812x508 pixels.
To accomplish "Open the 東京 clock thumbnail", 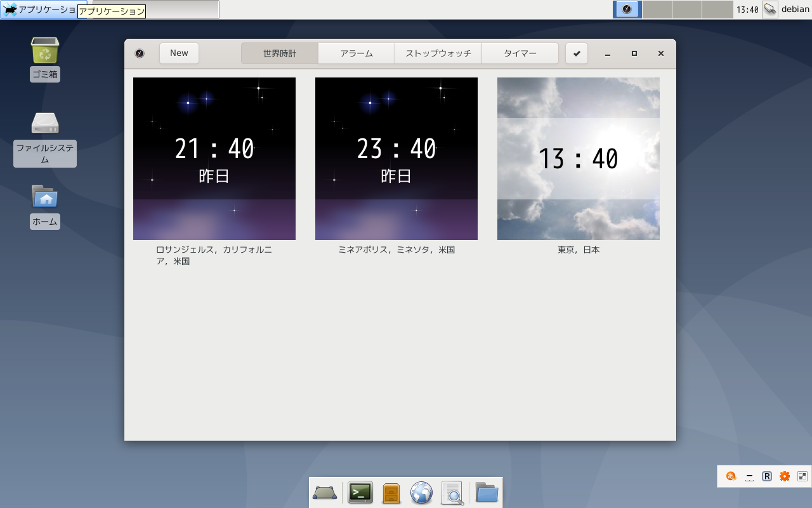I will tap(578, 159).
